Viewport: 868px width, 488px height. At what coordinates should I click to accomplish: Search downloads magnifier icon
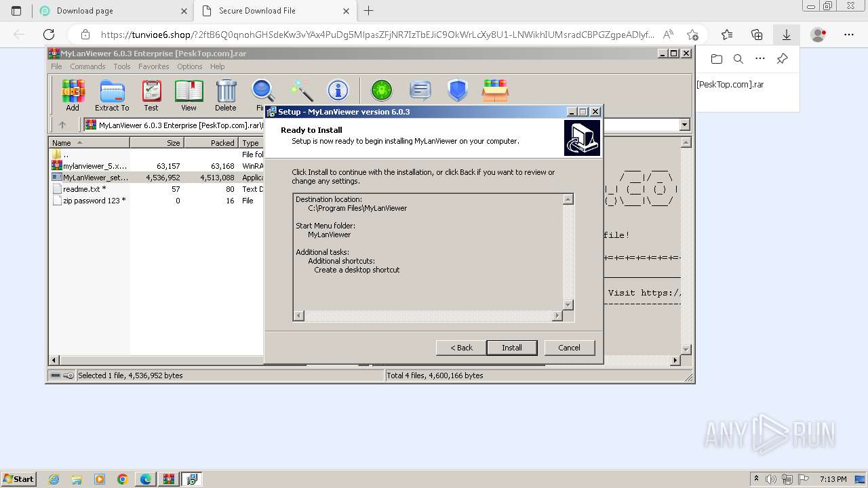coord(738,59)
